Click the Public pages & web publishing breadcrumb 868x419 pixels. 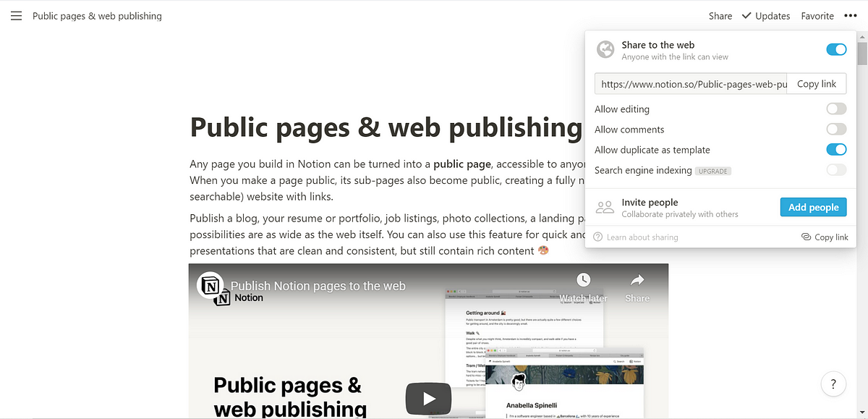(x=97, y=16)
